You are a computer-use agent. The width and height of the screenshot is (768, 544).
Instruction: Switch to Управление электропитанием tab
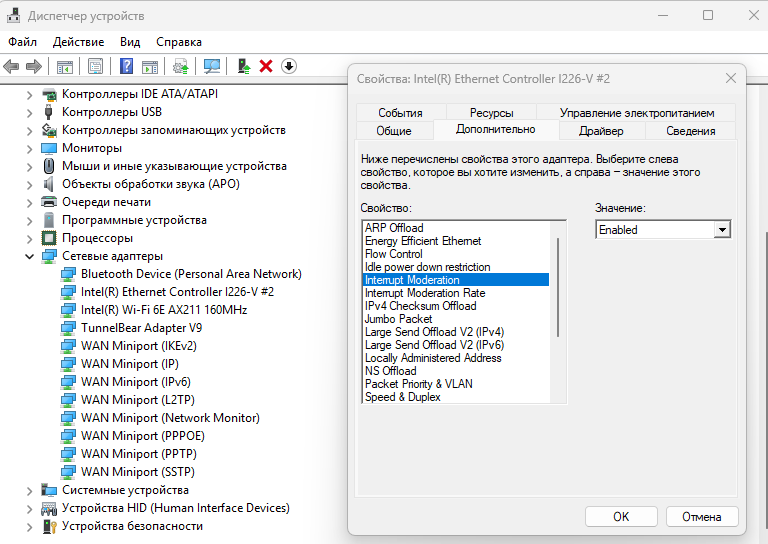point(637,113)
